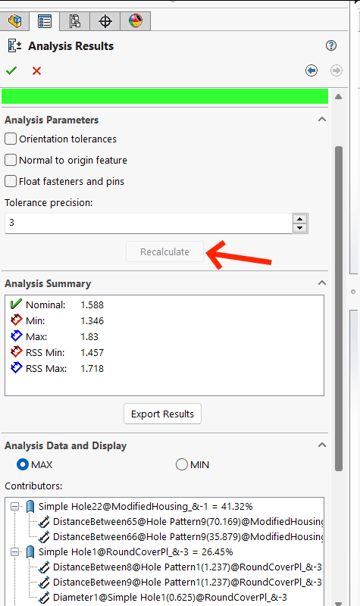The height and width of the screenshot is (606, 360).
Task: Click the help question mark icon
Action: (331, 46)
